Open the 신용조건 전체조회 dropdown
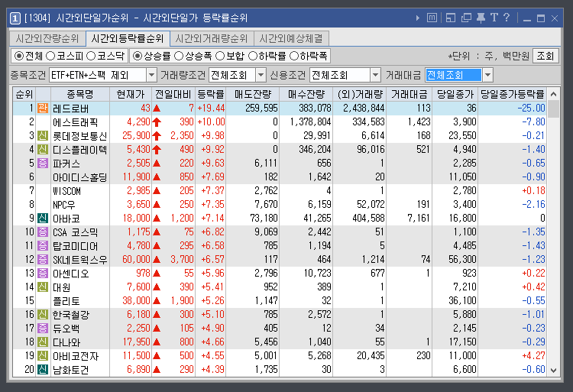This screenshot has width=573, height=392. (x=375, y=75)
